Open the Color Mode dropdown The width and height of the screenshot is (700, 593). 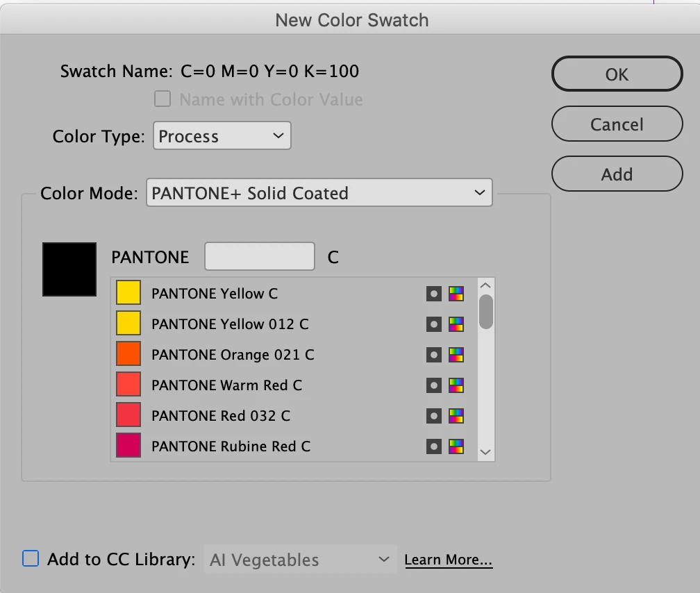(x=319, y=193)
